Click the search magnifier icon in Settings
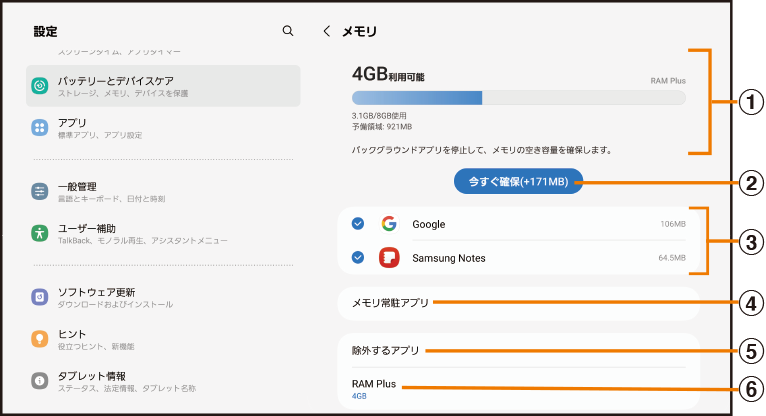 pyautogui.click(x=288, y=31)
